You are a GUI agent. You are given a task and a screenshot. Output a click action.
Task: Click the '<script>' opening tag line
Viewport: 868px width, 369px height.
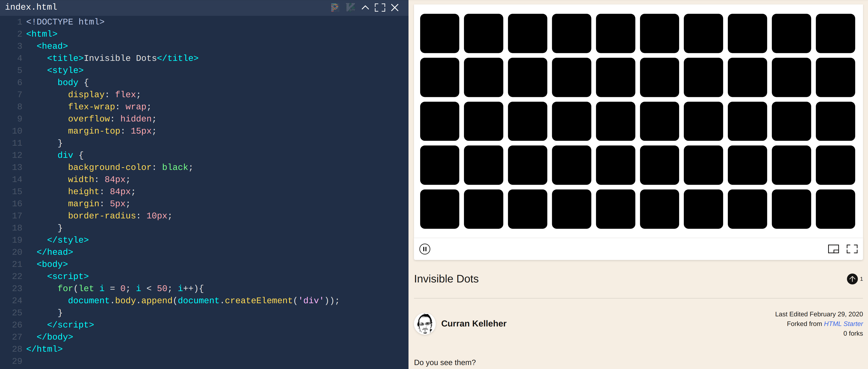[x=68, y=277]
